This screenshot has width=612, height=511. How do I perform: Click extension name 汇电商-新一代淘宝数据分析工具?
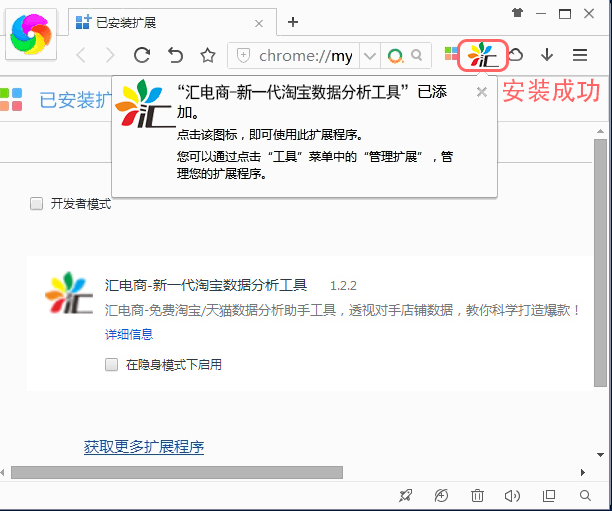click(206, 285)
